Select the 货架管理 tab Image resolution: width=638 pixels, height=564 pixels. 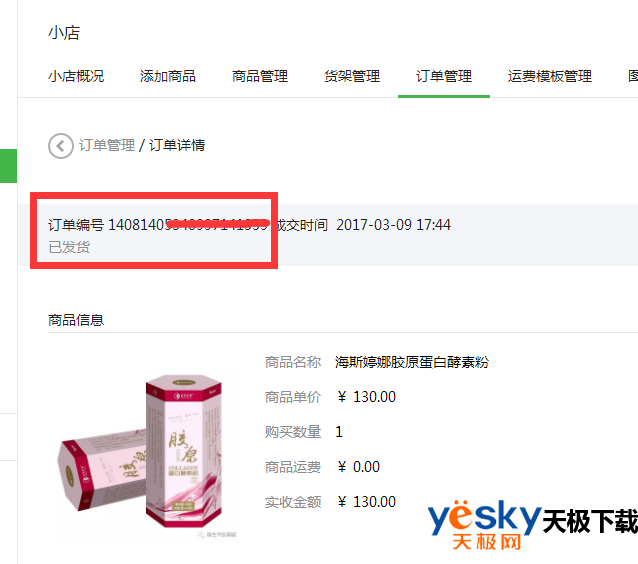pyautogui.click(x=352, y=76)
